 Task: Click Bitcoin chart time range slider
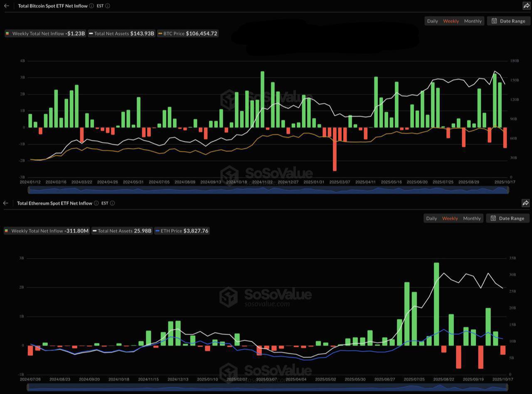268,190
